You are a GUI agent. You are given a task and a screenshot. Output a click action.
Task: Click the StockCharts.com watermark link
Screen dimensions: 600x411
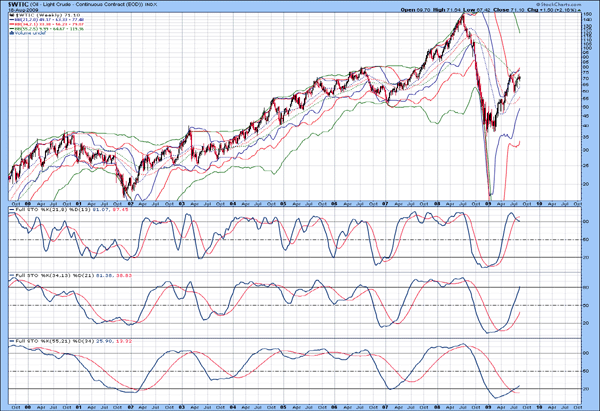[564, 4]
